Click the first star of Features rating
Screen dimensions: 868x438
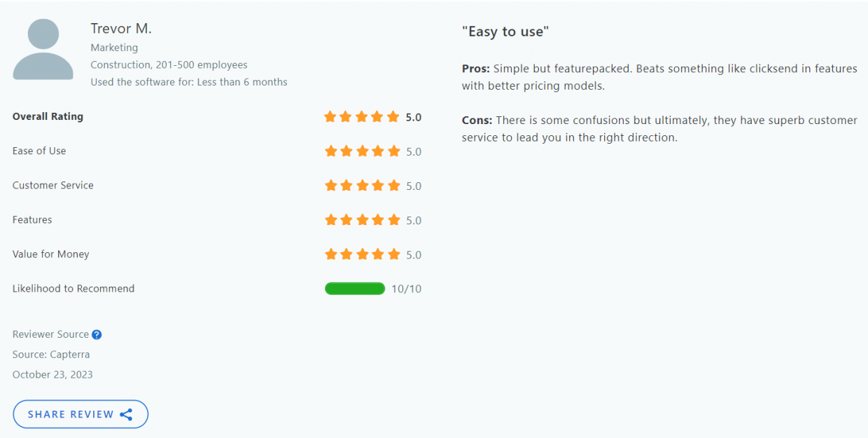coord(330,219)
